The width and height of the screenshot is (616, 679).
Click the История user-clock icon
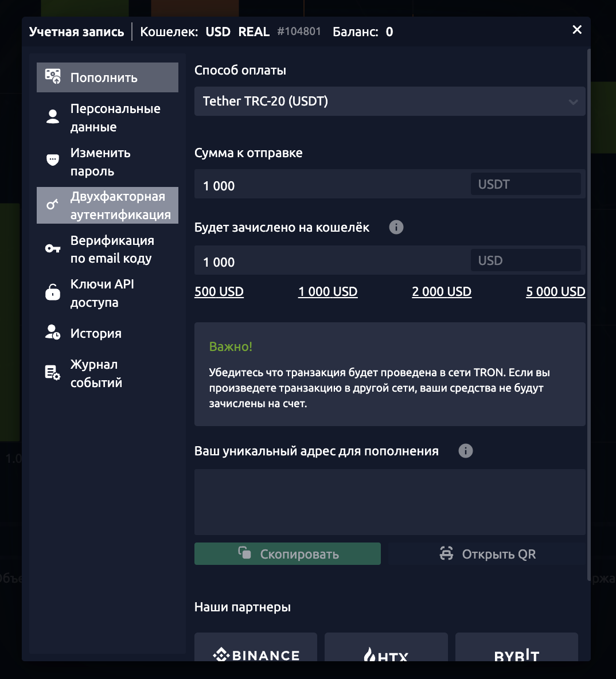(53, 332)
